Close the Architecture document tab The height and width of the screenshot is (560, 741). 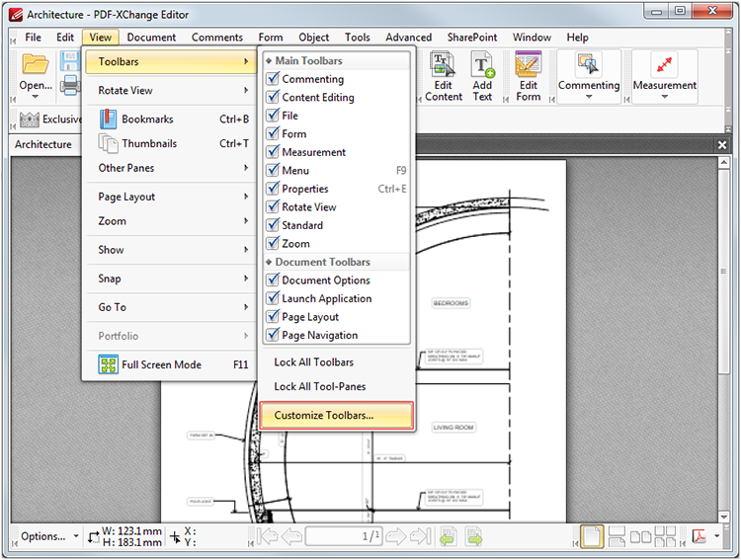[x=721, y=145]
